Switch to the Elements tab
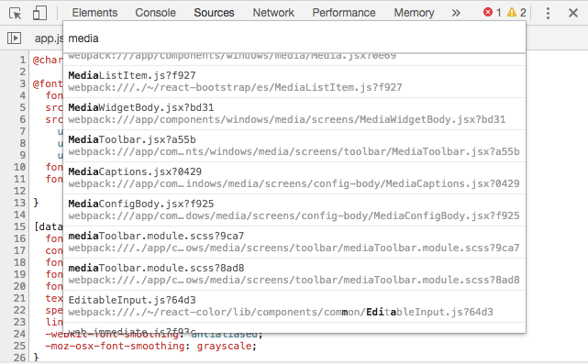 94,13
